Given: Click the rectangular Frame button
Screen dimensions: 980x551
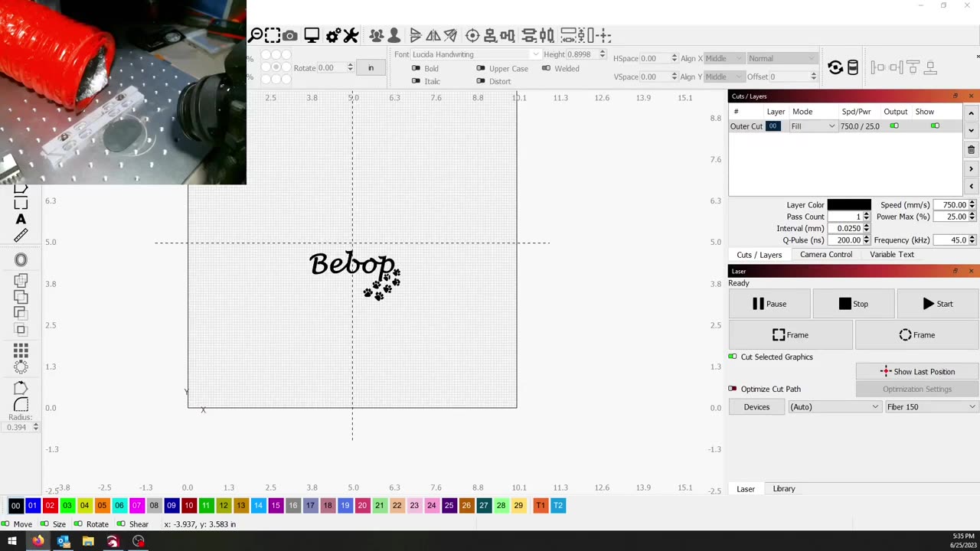Looking at the screenshot, I should (x=790, y=335).
